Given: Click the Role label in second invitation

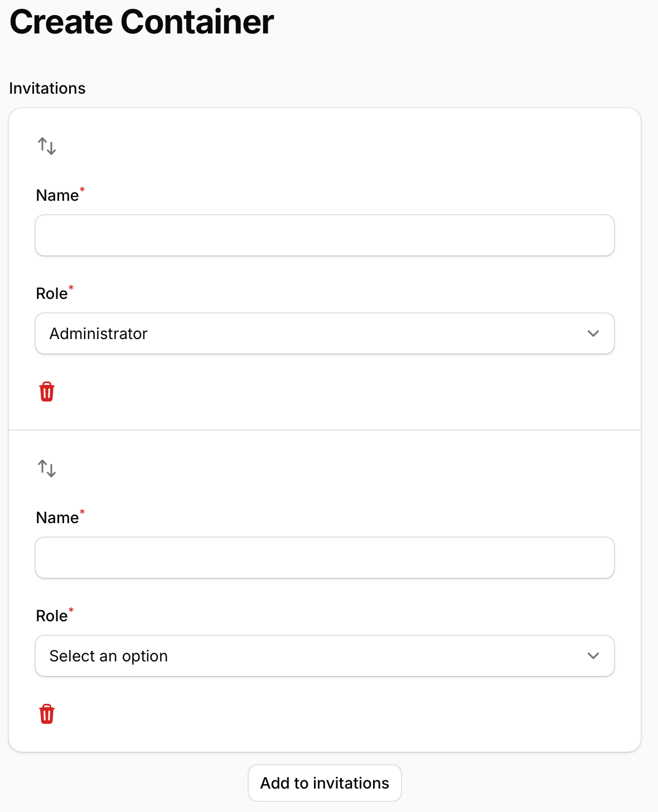Looking at the screenshot, I should (x=51, y=616).
